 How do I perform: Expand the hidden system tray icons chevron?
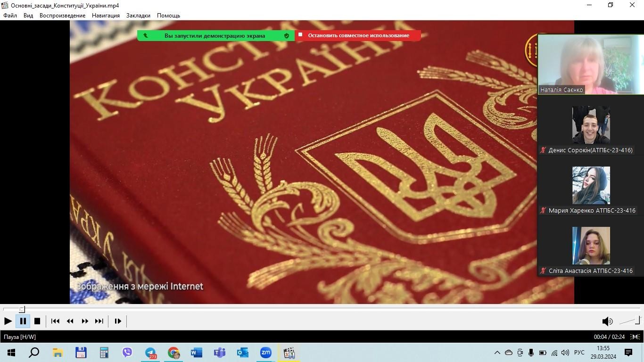[x=497, y=353]
